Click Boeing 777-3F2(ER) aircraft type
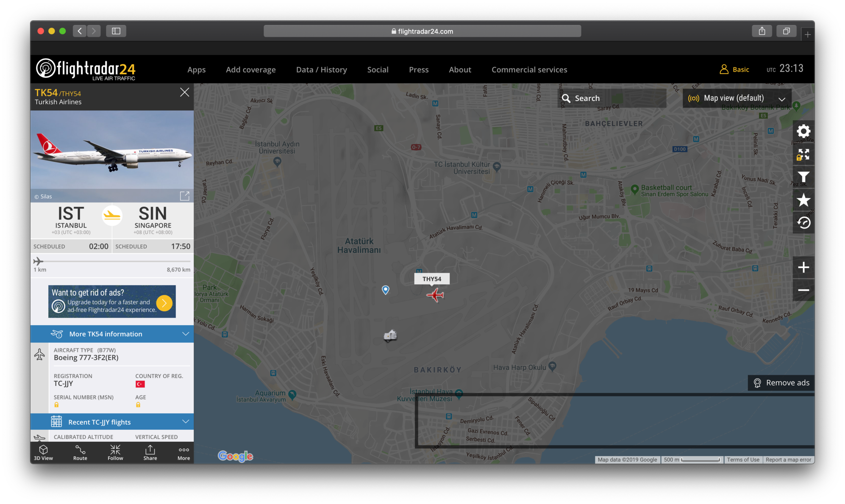This screenshot has width=845, height=504. (86, 357)
